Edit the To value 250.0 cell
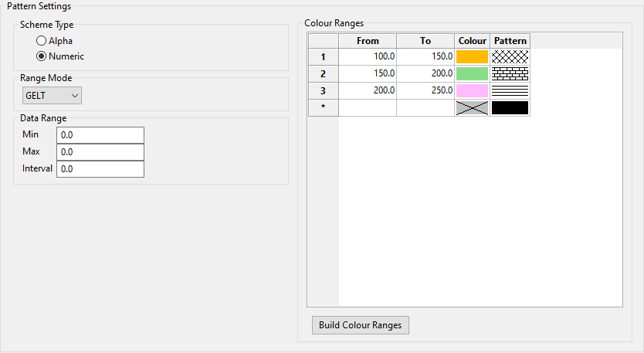644x353 pixels. pos(425,90)
